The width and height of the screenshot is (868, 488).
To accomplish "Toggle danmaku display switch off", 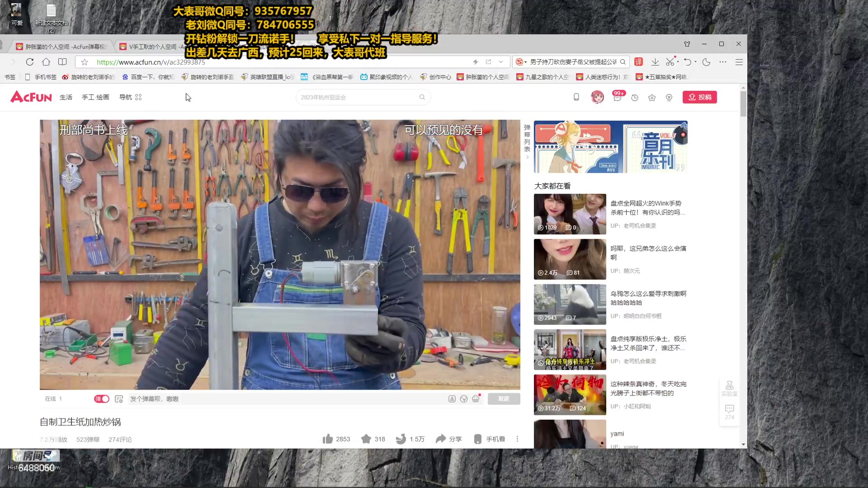I will (x=102, y=399).
